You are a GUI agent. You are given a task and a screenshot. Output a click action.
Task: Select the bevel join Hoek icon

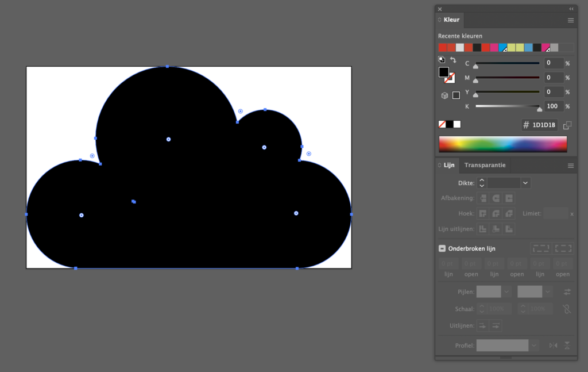[509, 213]
